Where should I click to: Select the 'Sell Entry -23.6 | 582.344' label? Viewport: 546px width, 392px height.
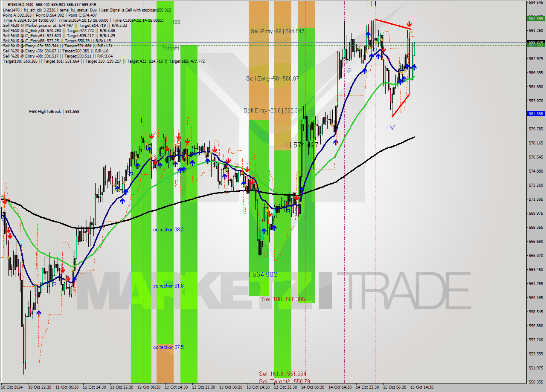(273, 111)
